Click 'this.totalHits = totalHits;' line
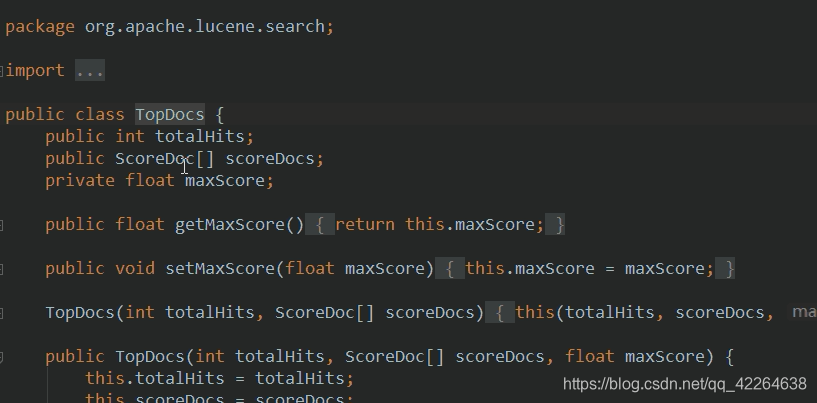The height and width of the screenshot is (403, 817). click(219, 378)
